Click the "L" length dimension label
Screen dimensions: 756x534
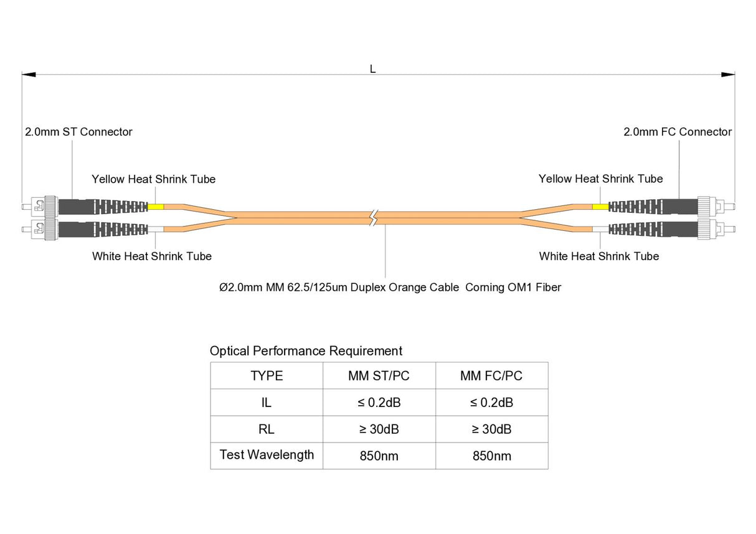click(x=372, y=69)
